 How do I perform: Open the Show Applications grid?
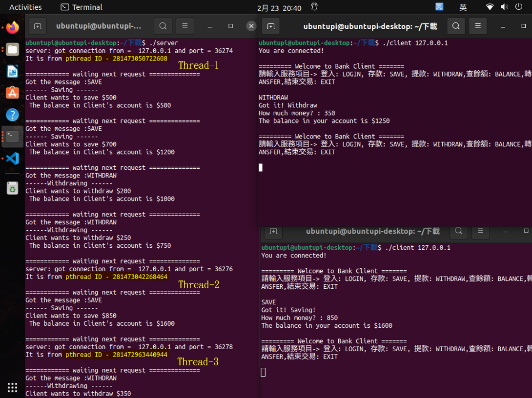pos(13,387)
